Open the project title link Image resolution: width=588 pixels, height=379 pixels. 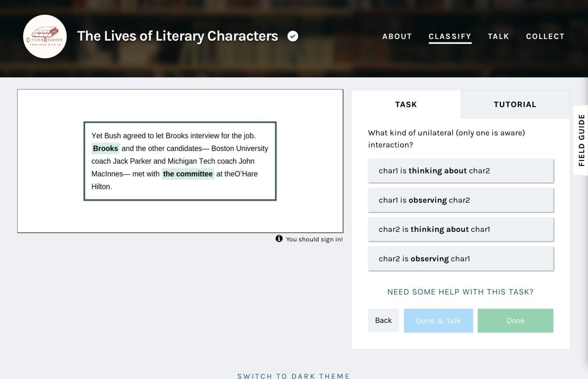[x=177, y=36]
